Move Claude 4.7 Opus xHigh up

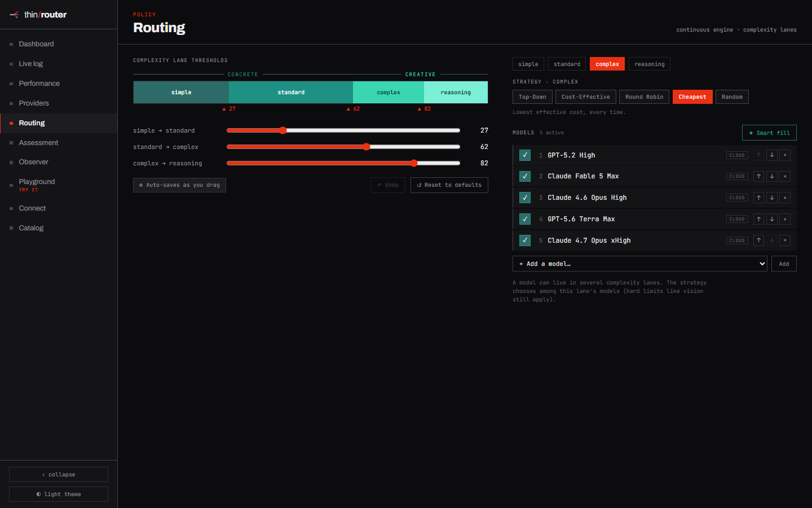pos(759,240)
